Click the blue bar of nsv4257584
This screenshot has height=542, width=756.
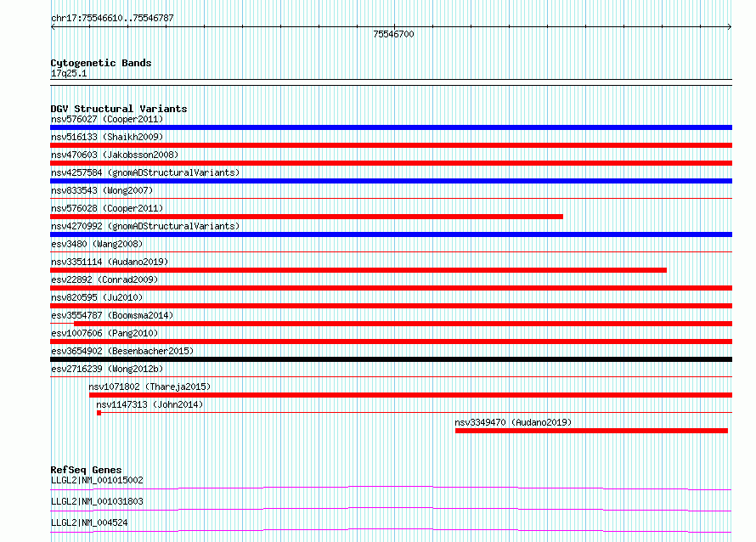coord(391,181)
